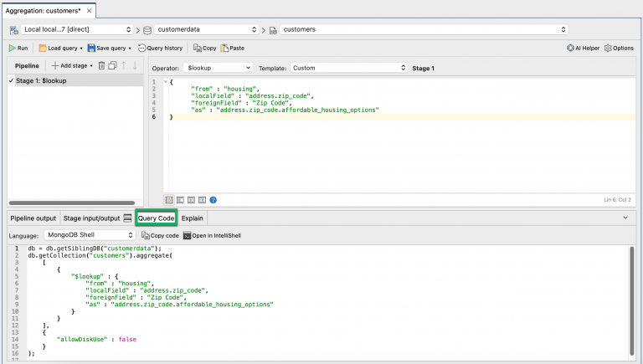Run the aggregation pipeline

[x=18, y=48]
